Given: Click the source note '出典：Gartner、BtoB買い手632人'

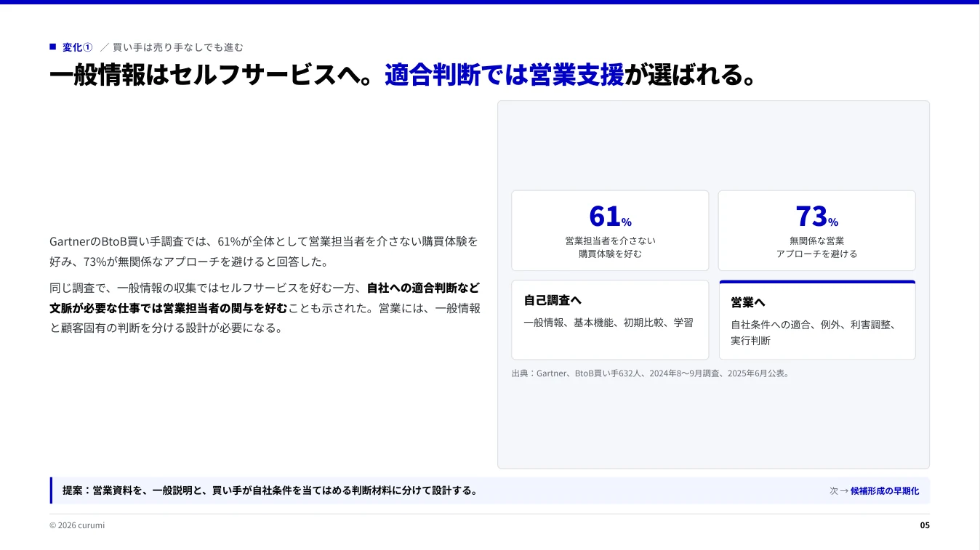Looking at the screenshot, I should 651,373.
